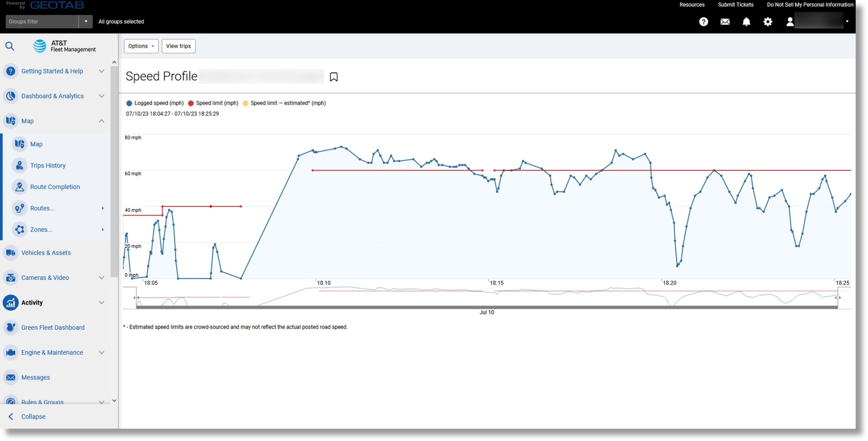Expand Dashboard & Analytics chevron
This screenshot has height=441, width=868.
101,96
